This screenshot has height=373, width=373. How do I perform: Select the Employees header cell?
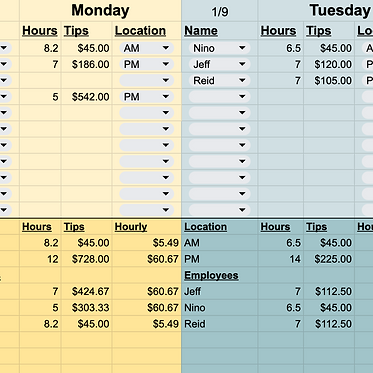coord(220,275)
